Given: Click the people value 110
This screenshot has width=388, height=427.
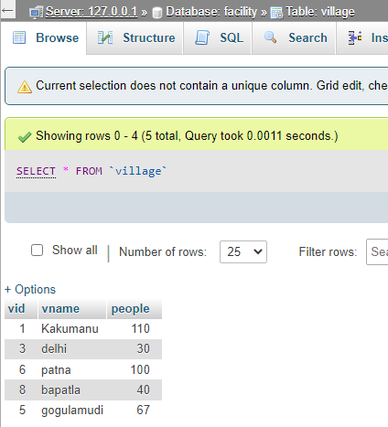Looking at the screenshot, I should point(141,329).
